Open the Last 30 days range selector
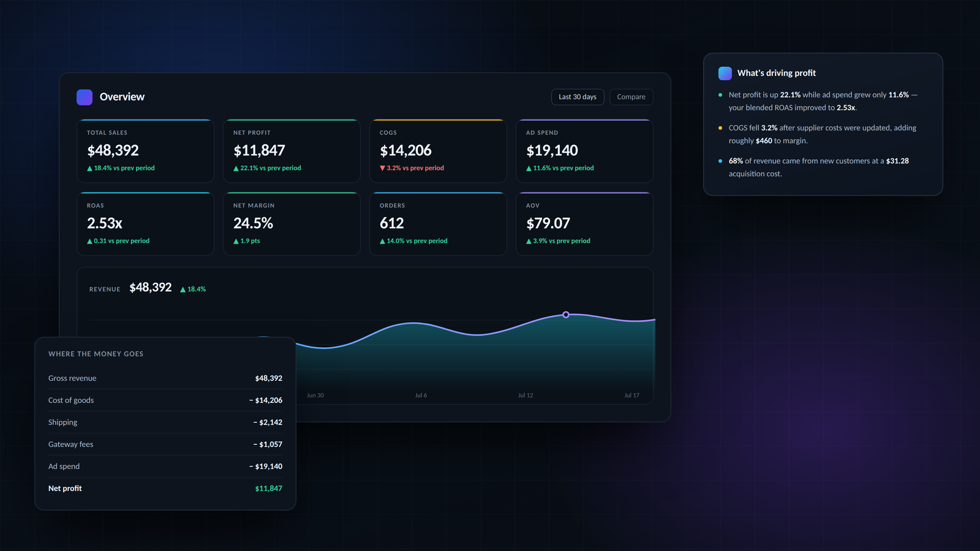980x551 pixels. point(578,97)
